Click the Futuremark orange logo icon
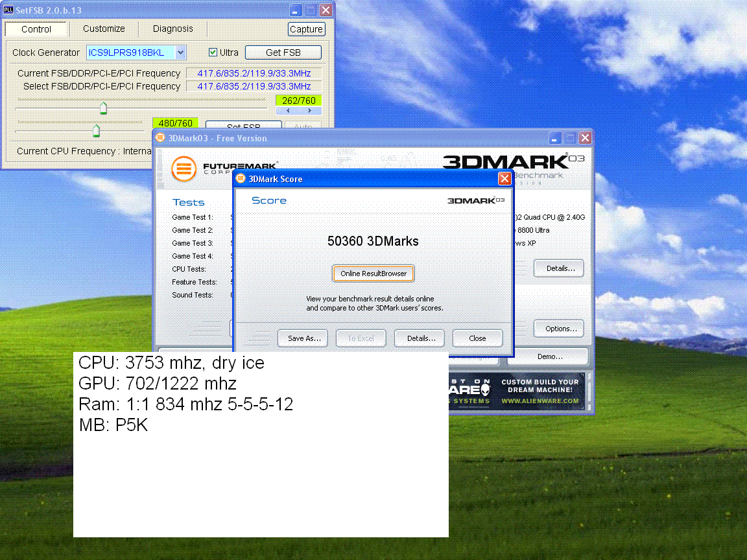 (184, 169)
